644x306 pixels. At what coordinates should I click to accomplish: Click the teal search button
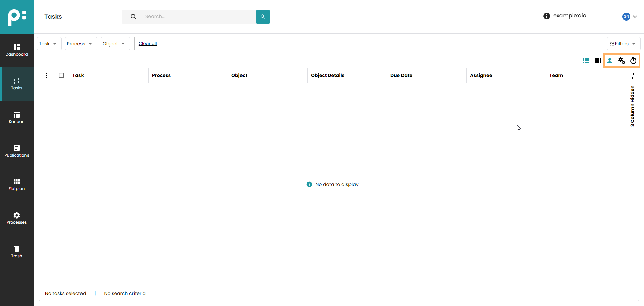coord(263,17)
